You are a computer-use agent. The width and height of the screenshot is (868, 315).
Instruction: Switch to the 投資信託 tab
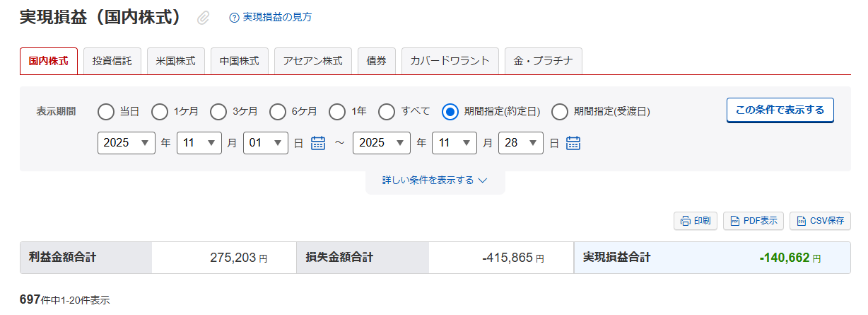[112, 61]
